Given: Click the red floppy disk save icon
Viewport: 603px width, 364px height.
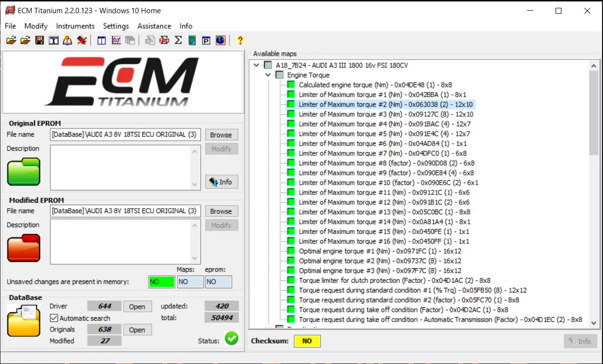Looking at the screenshot, I should pyautogui.click(x=40, y=40).
